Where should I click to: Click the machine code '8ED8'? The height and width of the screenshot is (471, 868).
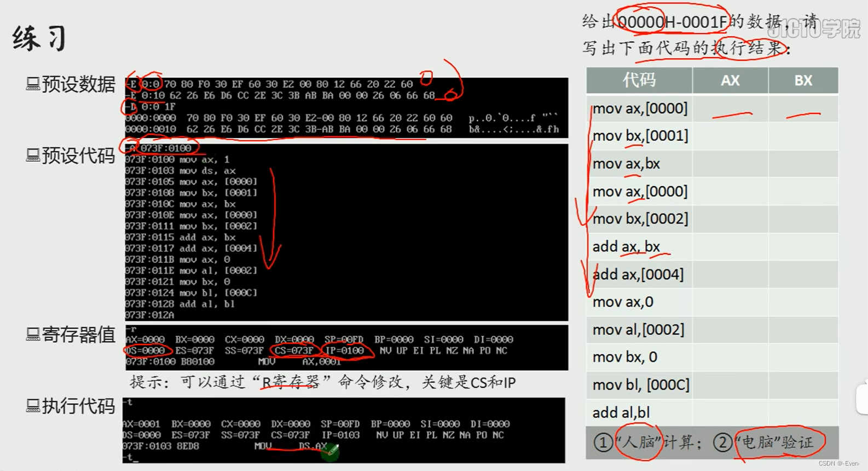189,446
